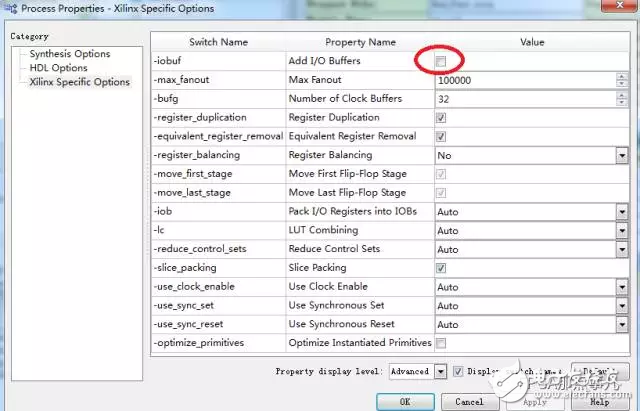Open the LUT Combining dropdown
The height and width of the screenshot is (411, 640).
pyautogui.click(x=621, y=231)
